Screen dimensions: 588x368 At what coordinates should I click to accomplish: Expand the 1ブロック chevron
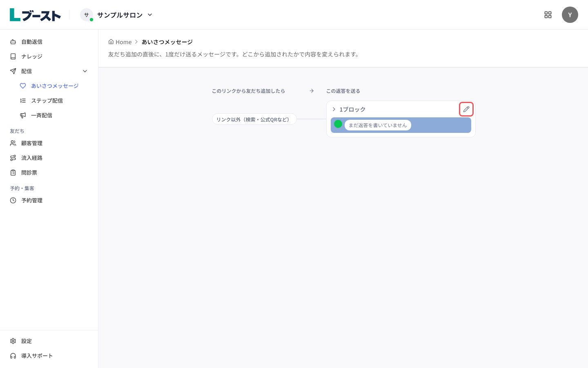[334, 109]
